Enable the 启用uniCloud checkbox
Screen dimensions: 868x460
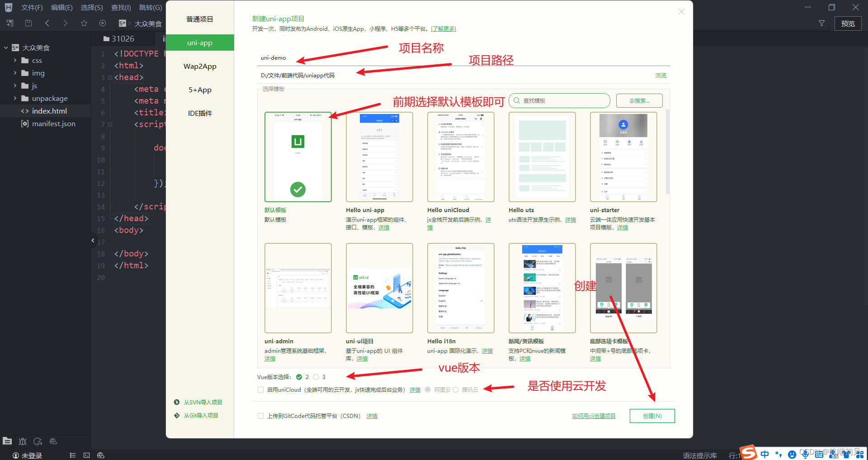pyautogui.click(x=260, y=389)
